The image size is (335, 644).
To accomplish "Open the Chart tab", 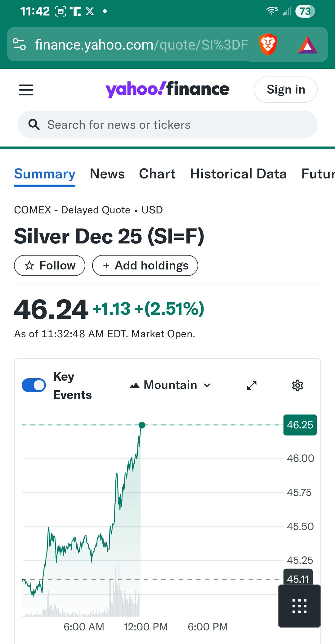I will [157, 174].
